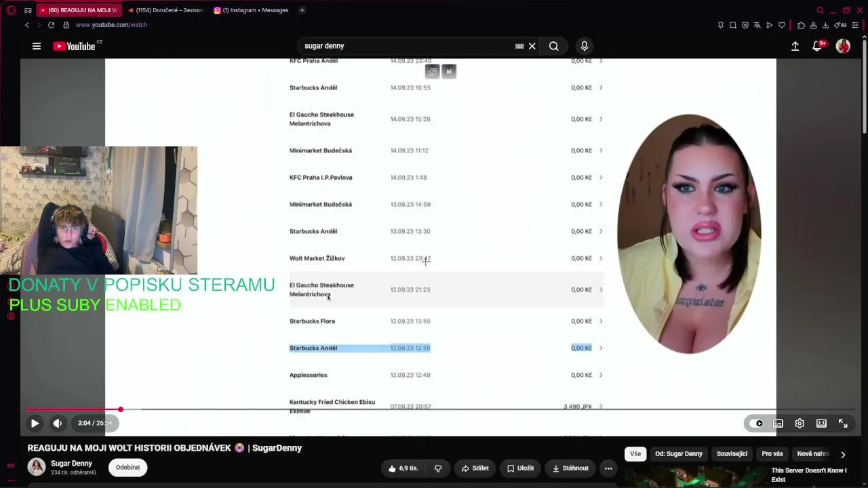Go forward in browser history
868x488 pixels.
39,25
